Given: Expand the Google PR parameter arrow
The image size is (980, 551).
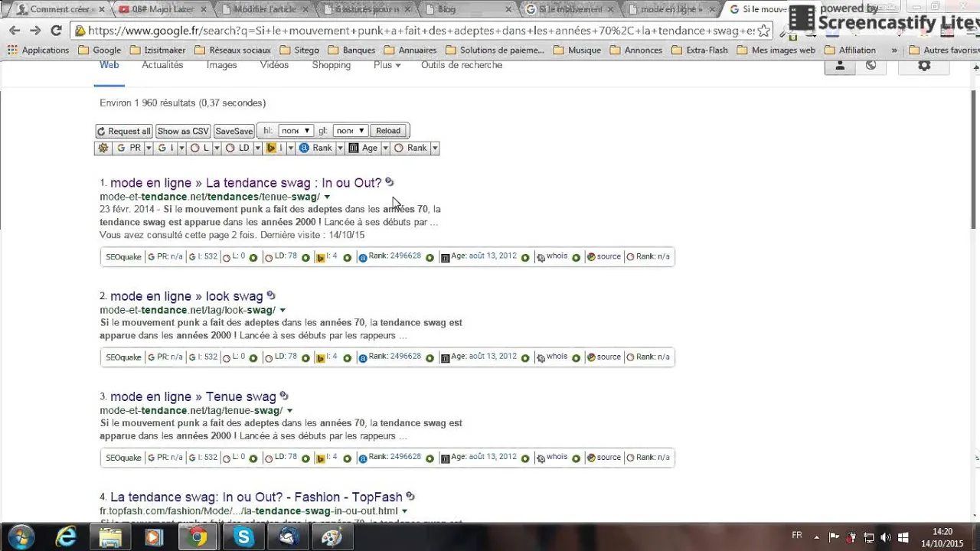Looking at the screenshot, I should click(148, 148).
